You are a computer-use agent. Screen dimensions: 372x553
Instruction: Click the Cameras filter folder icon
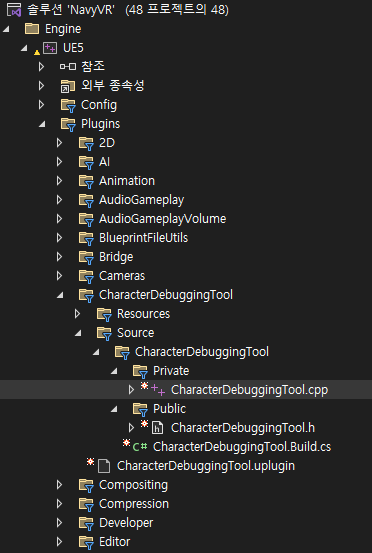(x=86, y=276)
